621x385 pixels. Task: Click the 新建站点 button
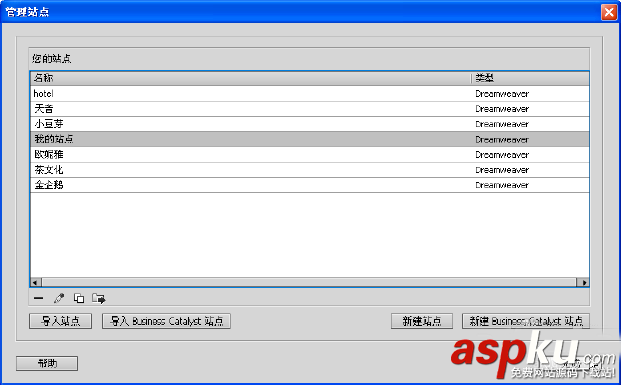pyautogui.click(x=422, y=321)
